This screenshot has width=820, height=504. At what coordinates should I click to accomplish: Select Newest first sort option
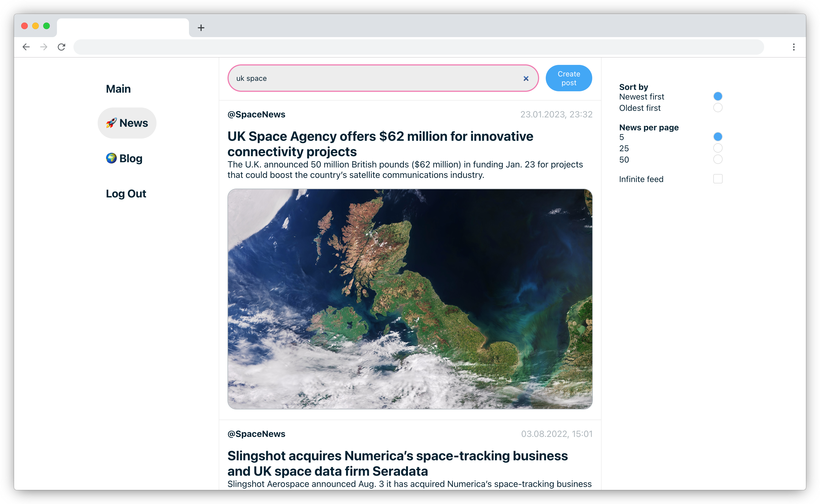click(x=718, y=96)
